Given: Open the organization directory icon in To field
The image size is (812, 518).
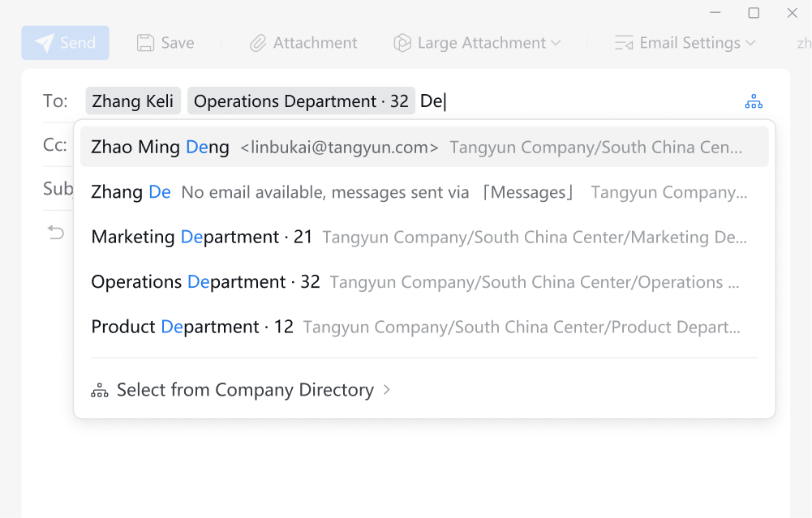Looking at the screenshot, I should 754,101.
